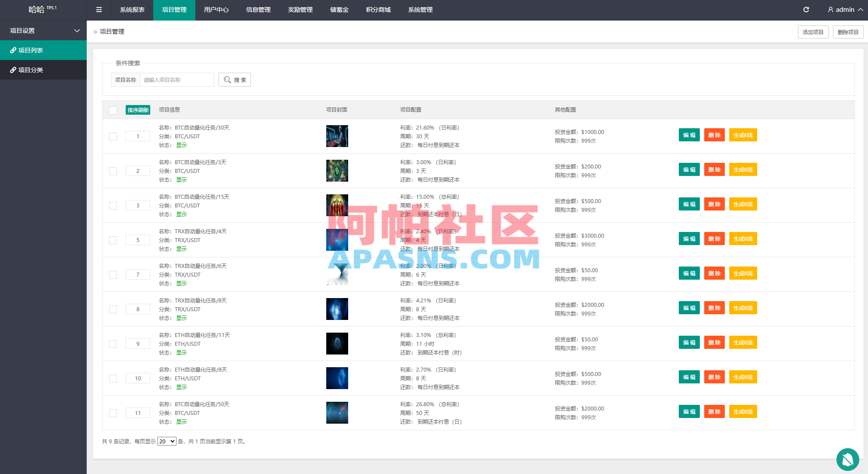This screenshot has height=474, width=868.
Task: Click the breadcrumb arrow before 项目管理
Action: pyautogui.click(x=95, y=32)
